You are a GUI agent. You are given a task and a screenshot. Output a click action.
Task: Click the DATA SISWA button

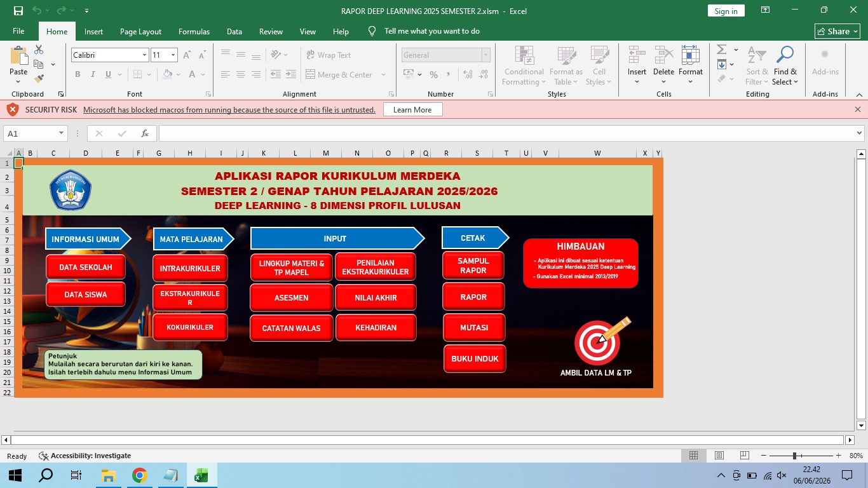click(86, 295)
